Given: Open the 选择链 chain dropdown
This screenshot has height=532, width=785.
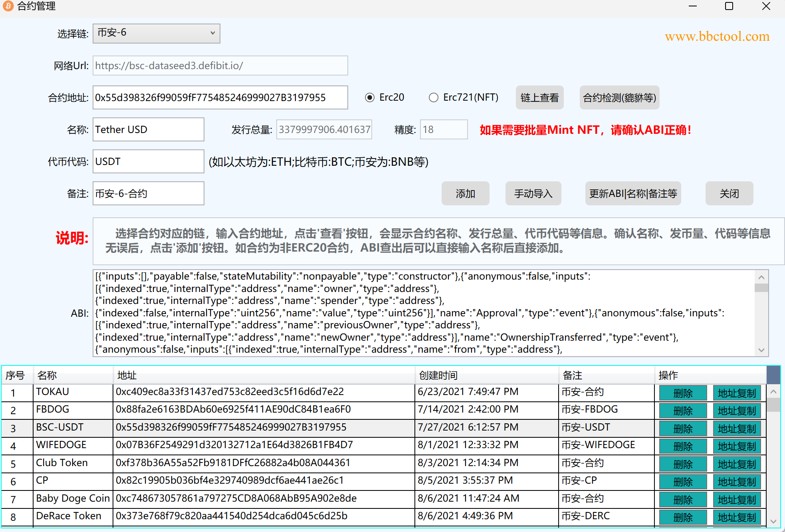Looking at the screenshot, I should [x=156, y=33].
